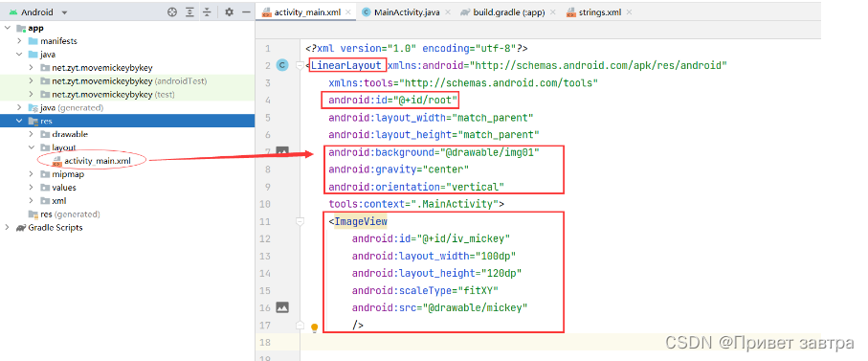This screenshot has height=361, width=868.
Task: Expand the drawable folder
Action: 31,134
